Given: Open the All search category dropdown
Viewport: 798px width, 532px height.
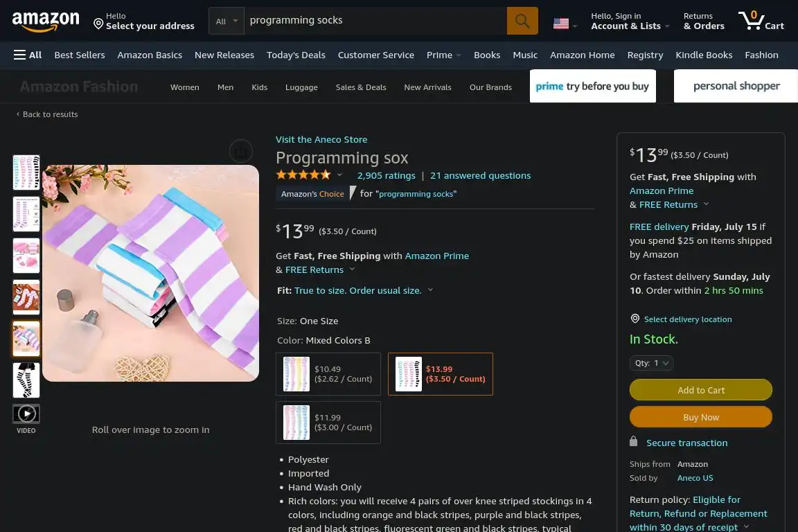Looking at the screenshot, I should click(227, 21).
